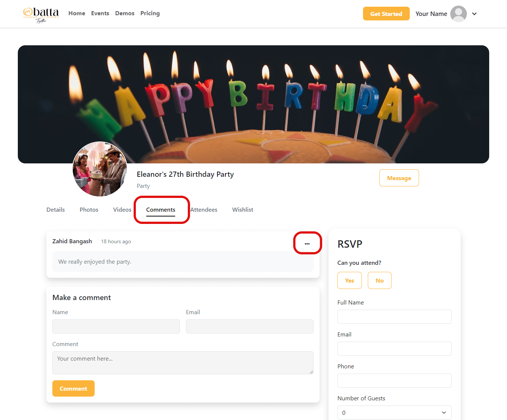This screenshot has height=420, width=507.
Task: Open the Wishlist tab
Action: coord(243,210)
